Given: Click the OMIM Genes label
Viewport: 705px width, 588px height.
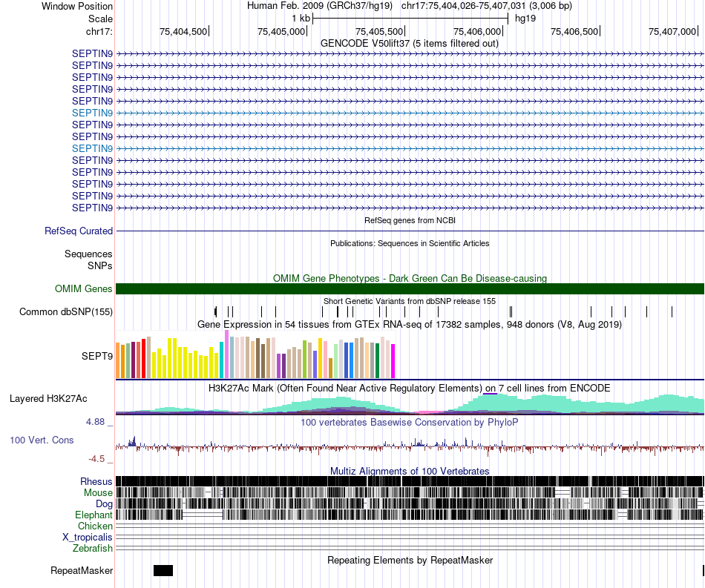Looking at the screenshot, I should tap(83, 289).
